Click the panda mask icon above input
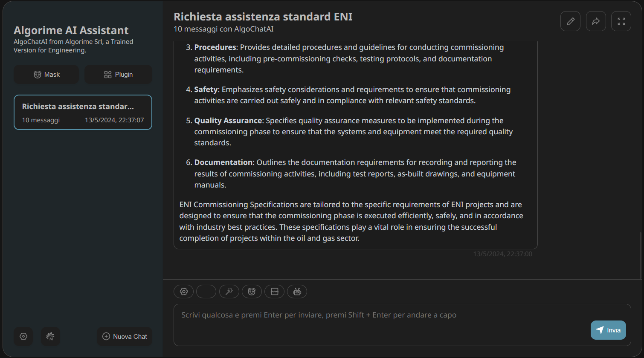The image size is (644, 358). click(x=252, y=292)
